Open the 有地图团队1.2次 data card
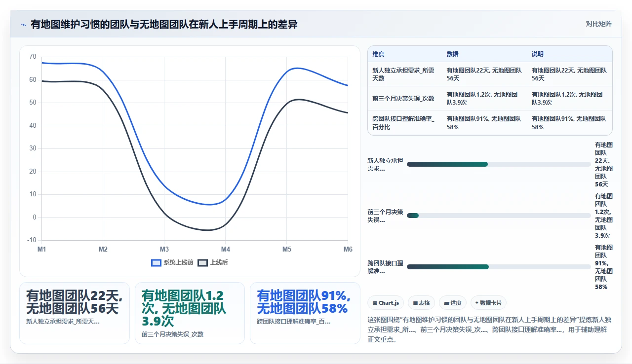 190,313
